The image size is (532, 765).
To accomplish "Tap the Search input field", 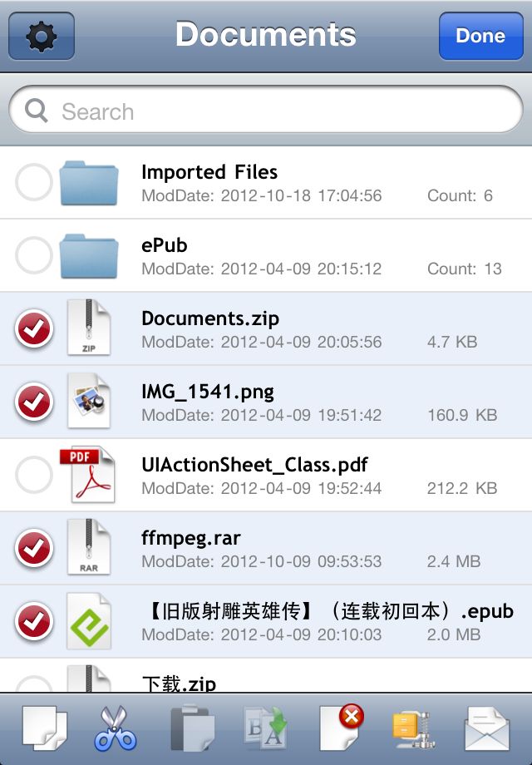I will pyautogui.click(x=266, y=110).
